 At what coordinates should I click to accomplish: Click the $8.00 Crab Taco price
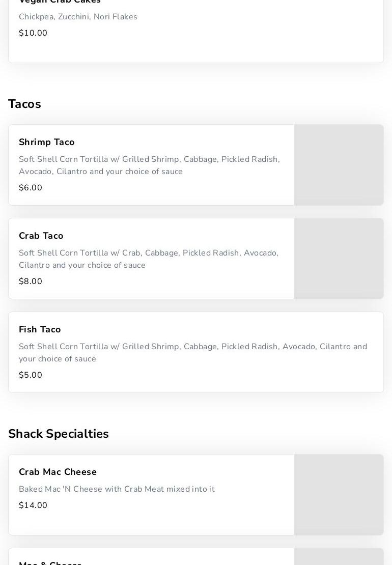click(31, 281)
